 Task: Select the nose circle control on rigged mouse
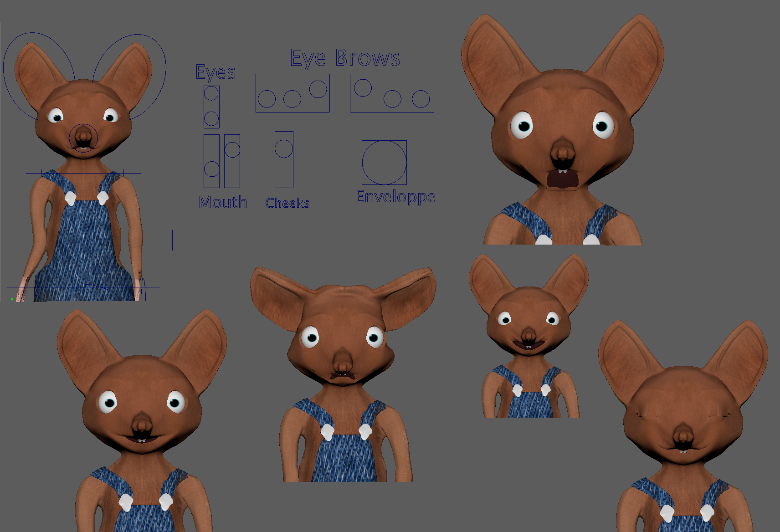(x=83, y=138)
